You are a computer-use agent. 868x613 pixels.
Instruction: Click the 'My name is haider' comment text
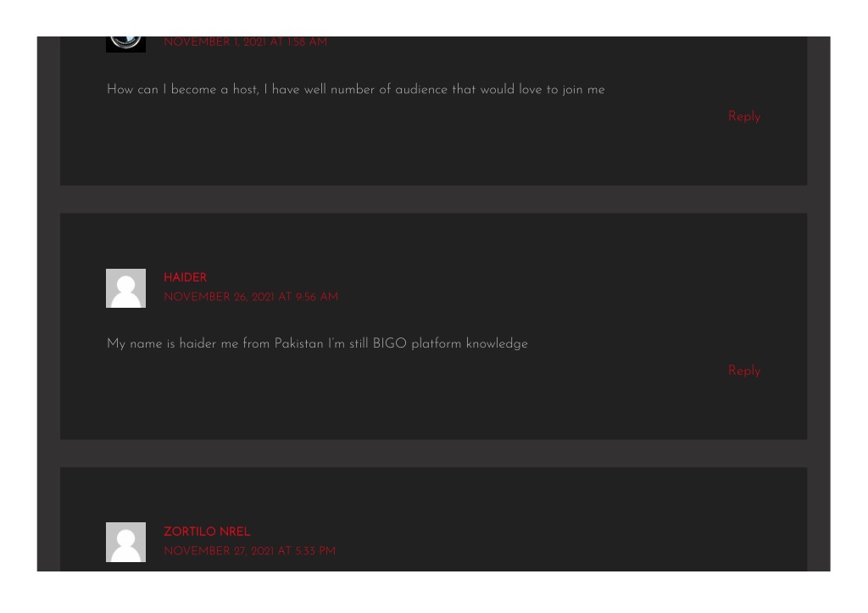317,344
